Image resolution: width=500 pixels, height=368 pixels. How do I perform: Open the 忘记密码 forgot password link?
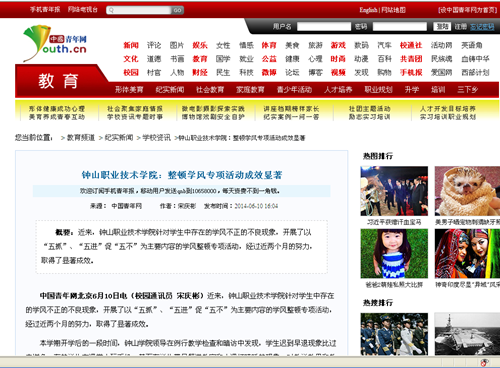click(x=482, y=27)
